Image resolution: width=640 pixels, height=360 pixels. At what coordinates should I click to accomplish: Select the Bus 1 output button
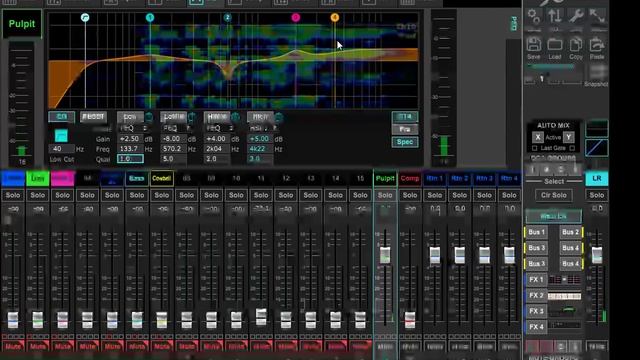tap(536, 232)
